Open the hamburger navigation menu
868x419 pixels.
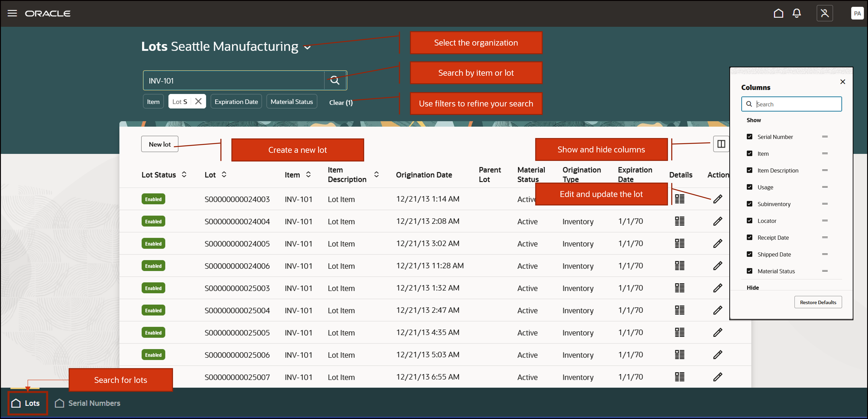pyautogui.click(x=12, y=13)
